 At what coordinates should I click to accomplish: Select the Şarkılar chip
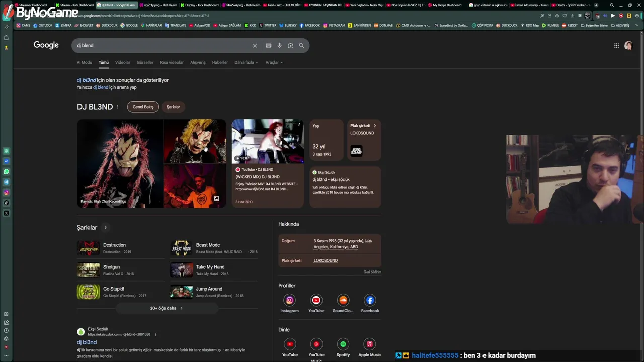pyautogui.click(x=173, y=107)
